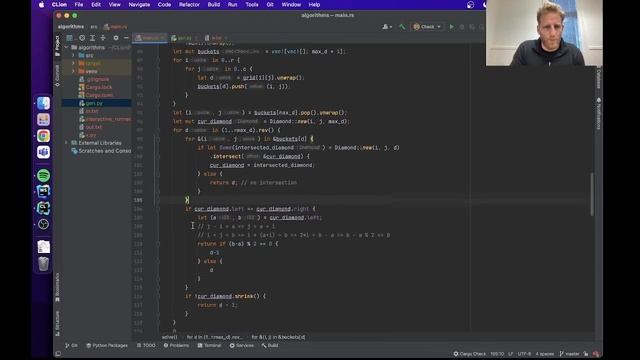Click expand all icon in Project panel
Image resolution: width=640 pixels, height=360 pixels.
92,38
